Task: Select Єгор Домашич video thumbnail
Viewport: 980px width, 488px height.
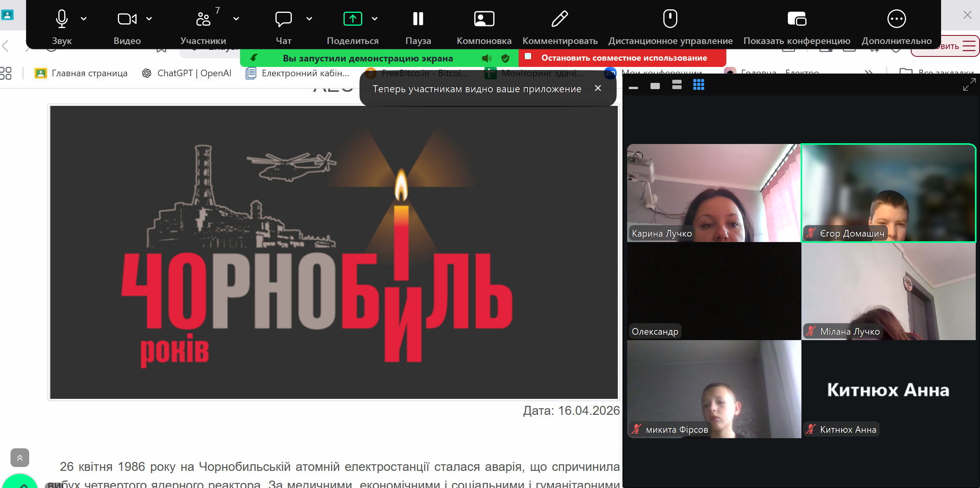Action: pyautogui.click(x=888, y=193)
